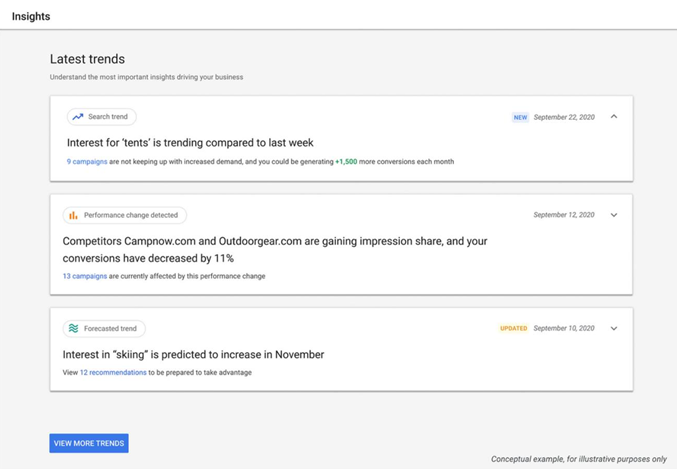Image resolution: width=677 pixels, height=469 pixels.
Task: Expand the Performance change detected card
Action: coord(614,215)
